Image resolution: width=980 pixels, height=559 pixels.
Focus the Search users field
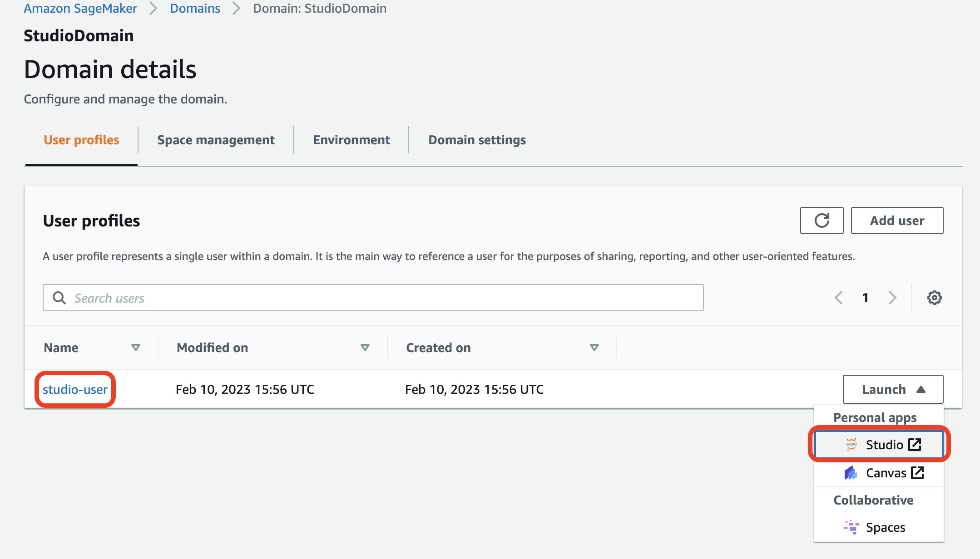tap(373, 298)
